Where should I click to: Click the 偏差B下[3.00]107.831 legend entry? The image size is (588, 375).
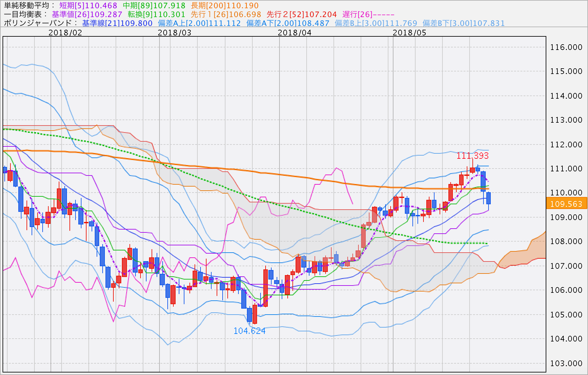click(x=464, y=23)
